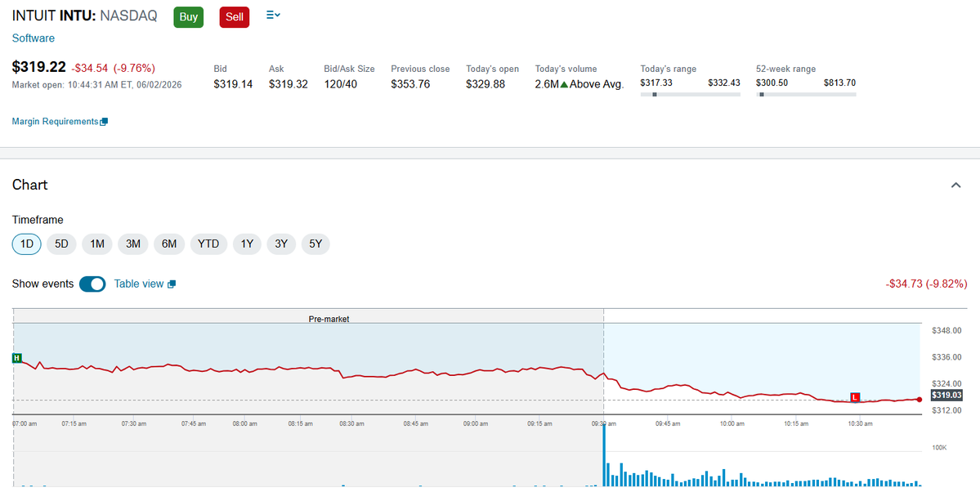Select the 6M timeframe
980x501 pixels.
tap(169, 244)
